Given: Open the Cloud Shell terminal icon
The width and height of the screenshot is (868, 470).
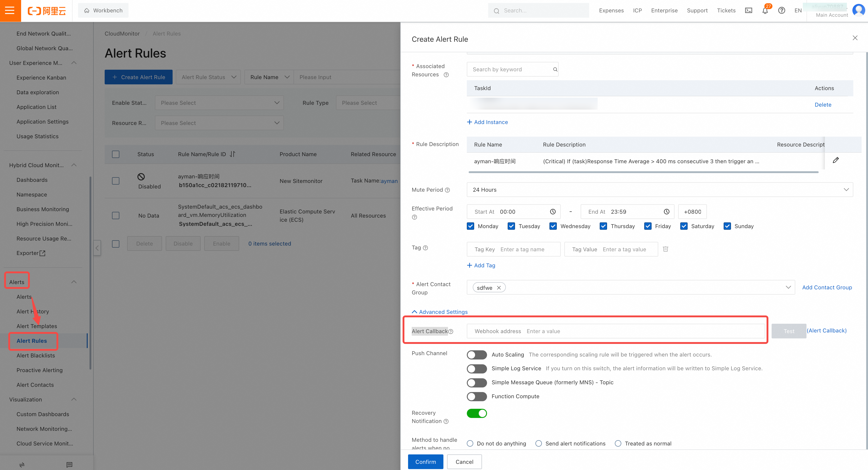Looking at the screenshot, I should pos(748,11).
